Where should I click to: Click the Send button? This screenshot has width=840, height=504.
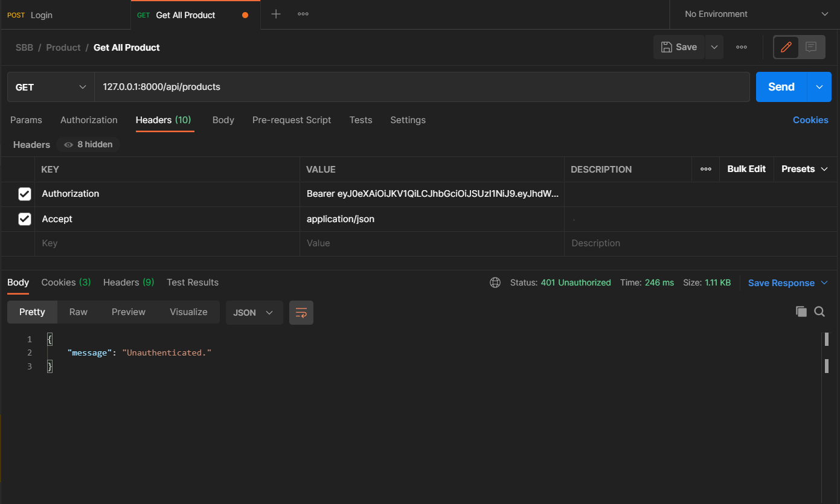781,87
